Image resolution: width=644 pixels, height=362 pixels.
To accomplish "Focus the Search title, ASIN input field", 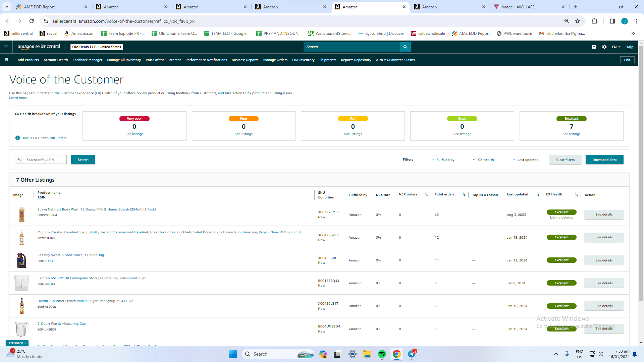I will (x=45, y=160).
